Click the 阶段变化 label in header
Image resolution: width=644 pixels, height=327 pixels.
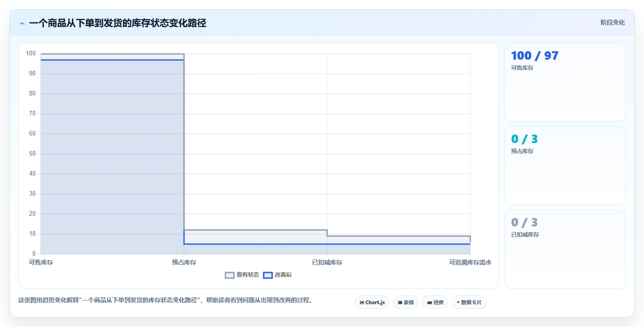(612, 22)
